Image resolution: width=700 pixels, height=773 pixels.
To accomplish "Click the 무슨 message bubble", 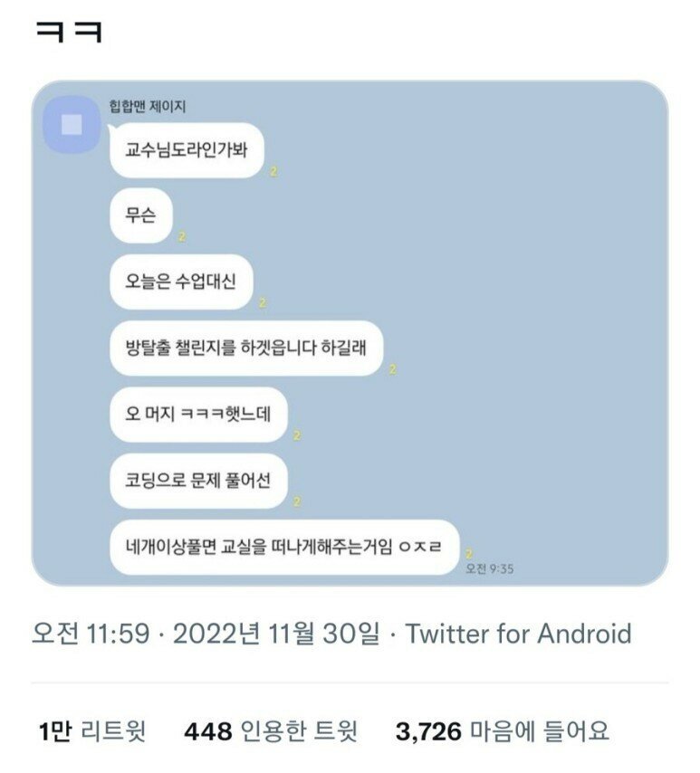I will tap(140, 216).
